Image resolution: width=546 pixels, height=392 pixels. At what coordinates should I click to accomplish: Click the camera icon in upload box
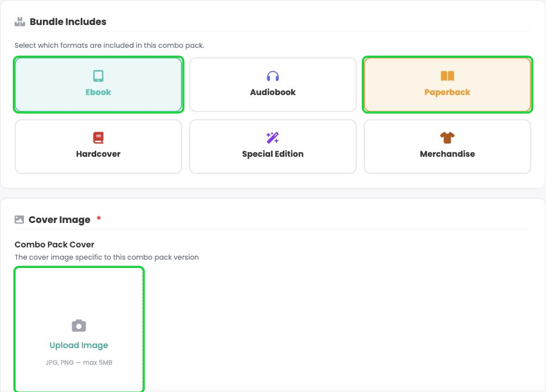coord(78,326)
